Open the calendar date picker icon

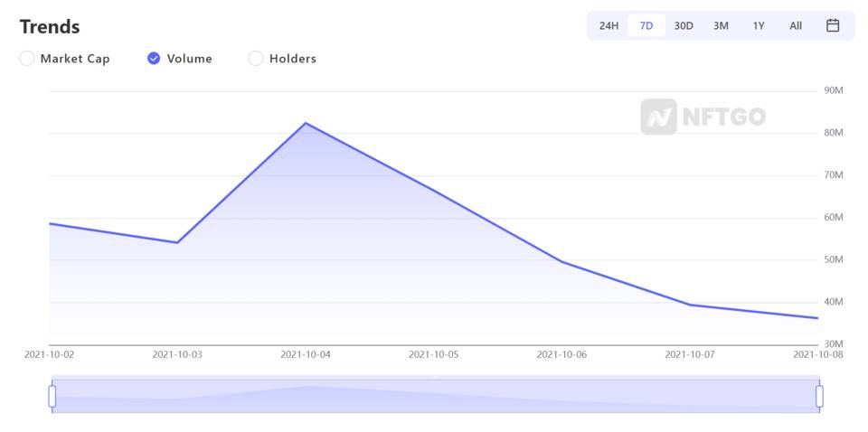pos(833,25)
